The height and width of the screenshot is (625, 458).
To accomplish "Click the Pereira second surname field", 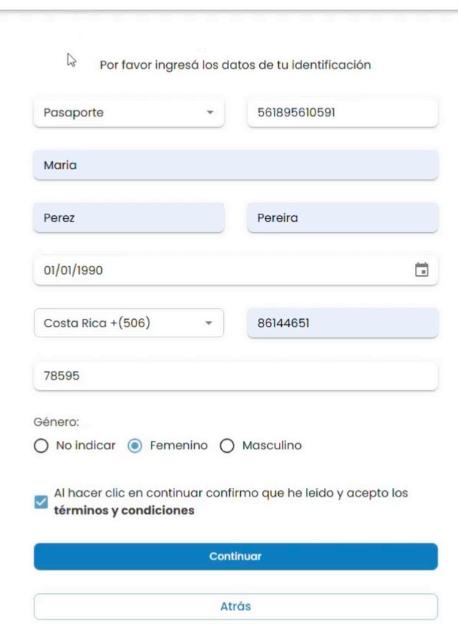I will point(342,218).
